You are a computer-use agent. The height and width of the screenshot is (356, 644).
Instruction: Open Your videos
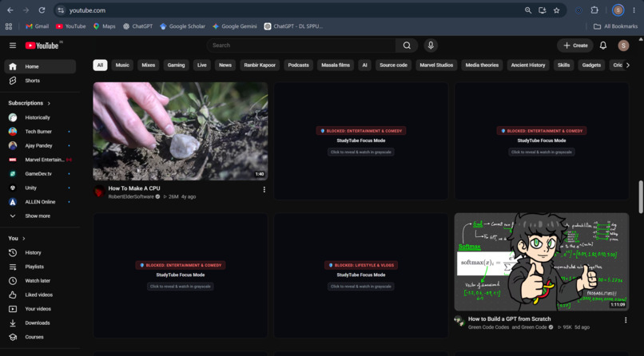(40, 309)
